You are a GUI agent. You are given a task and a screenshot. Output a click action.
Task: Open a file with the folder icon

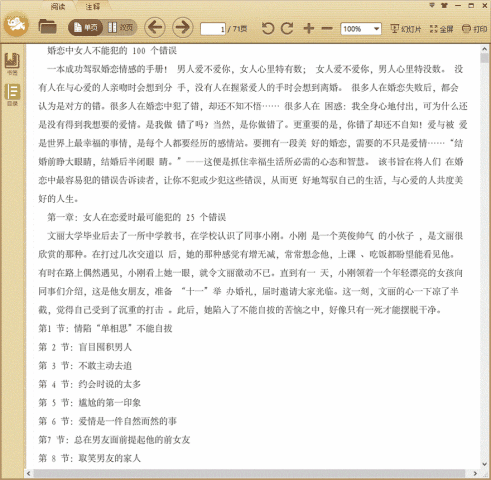click(x=47, y=27)
